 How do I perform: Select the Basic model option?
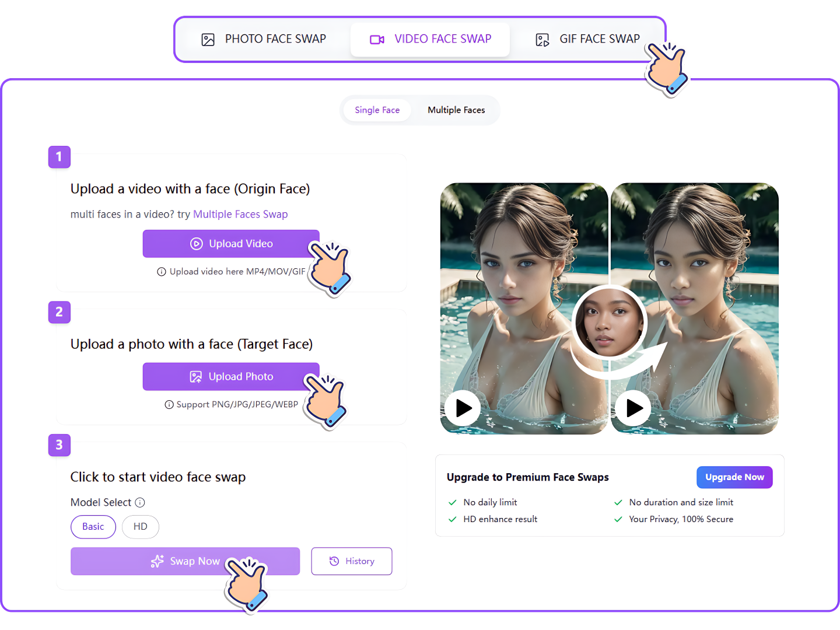click(93, 527)
